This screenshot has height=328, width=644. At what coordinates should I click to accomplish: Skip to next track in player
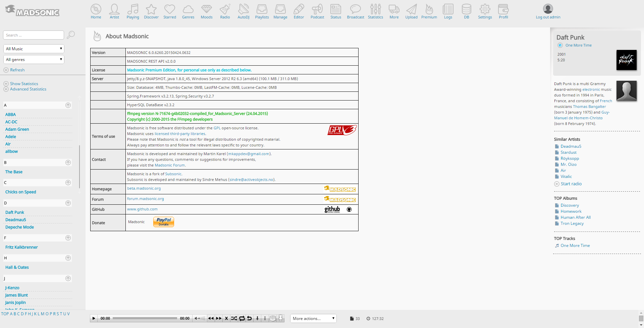point(219,318)
